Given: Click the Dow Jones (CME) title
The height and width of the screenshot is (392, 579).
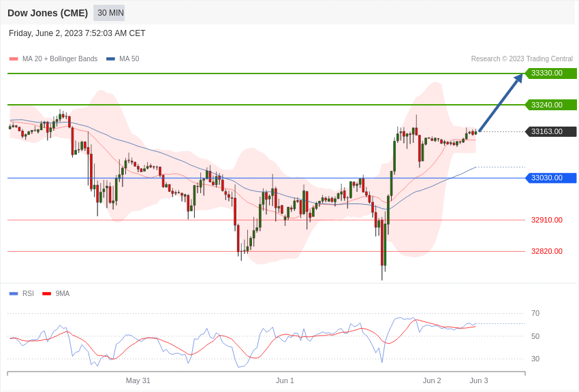Looking at the screenshot, I should 48,13.
